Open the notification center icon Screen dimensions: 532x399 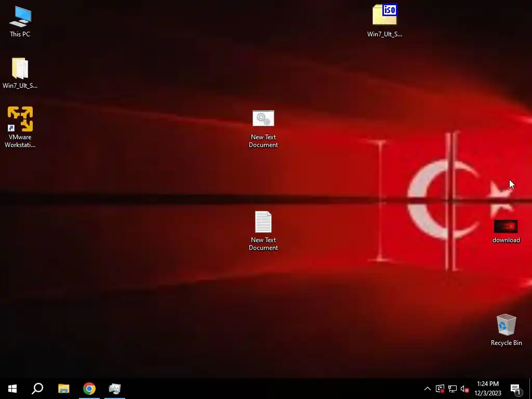[x=516, y=389]
